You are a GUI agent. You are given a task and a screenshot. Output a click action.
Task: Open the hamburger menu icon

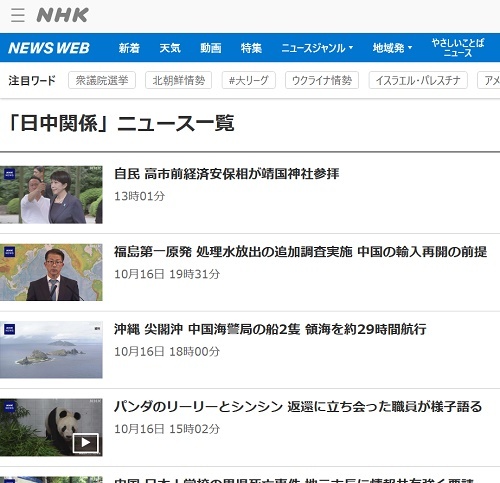[18, 15]
